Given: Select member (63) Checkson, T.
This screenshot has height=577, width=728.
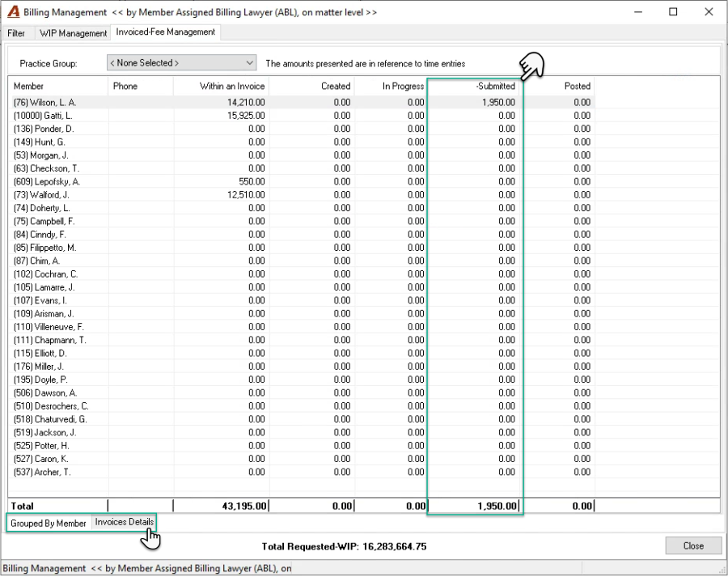Looking at the screenshot, I should [46, 168].
